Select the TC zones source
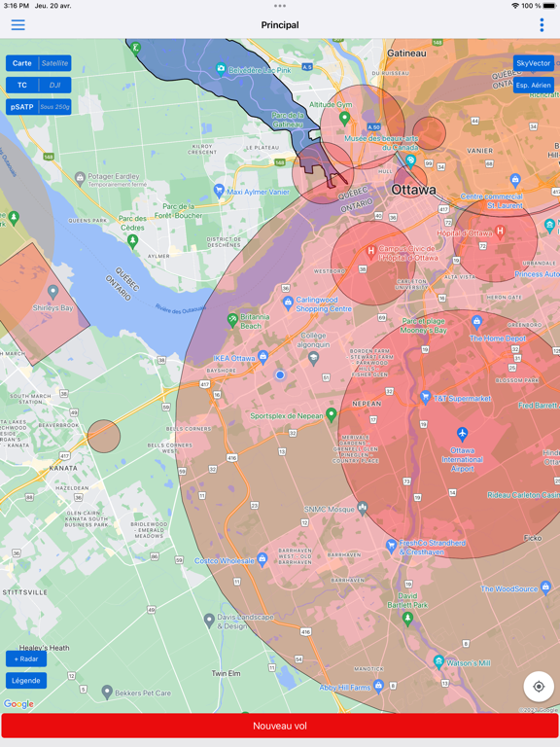The height and width of the screenshot is (747, 560). [22, 86]
